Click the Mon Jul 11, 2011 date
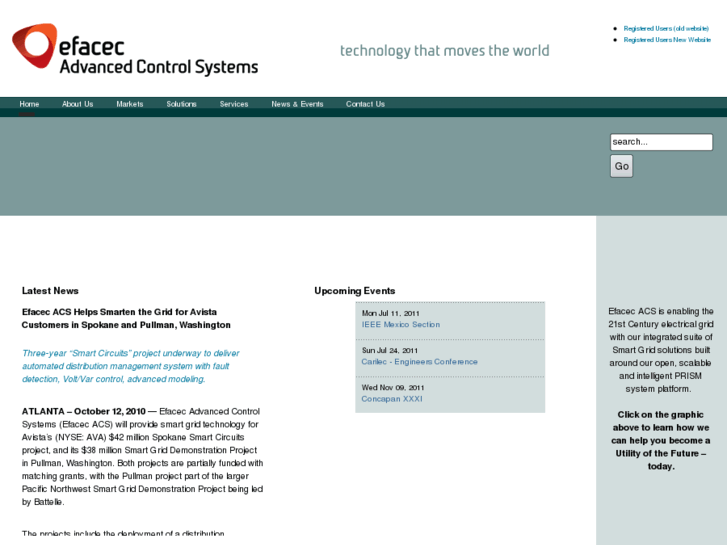This screenshot has width=727, height=545. coord(390,313)
